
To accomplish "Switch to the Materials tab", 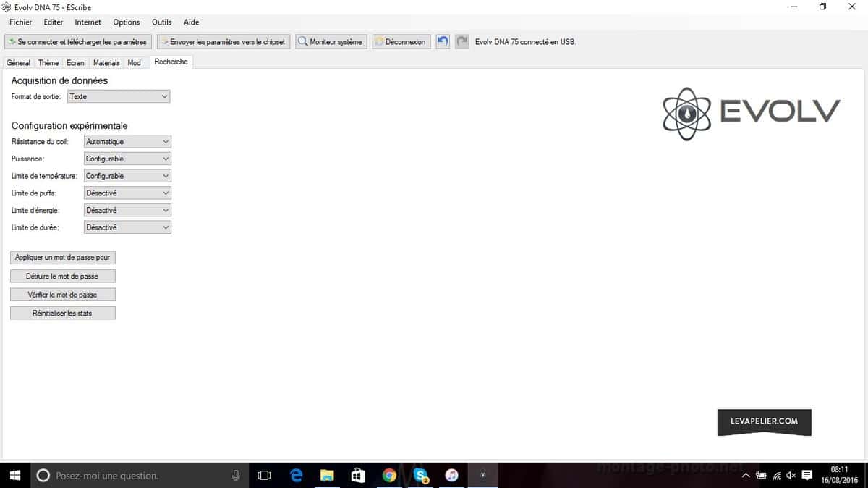I will [x=106, y=63].
